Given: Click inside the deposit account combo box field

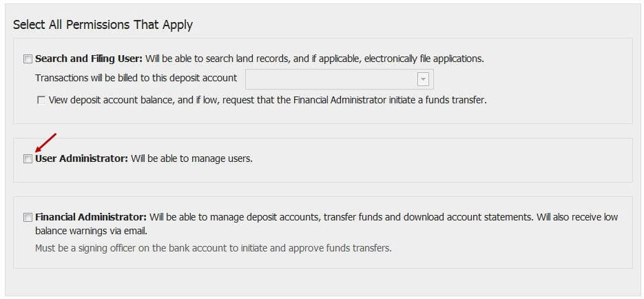Looking at the screenshot, I should 340,79.
